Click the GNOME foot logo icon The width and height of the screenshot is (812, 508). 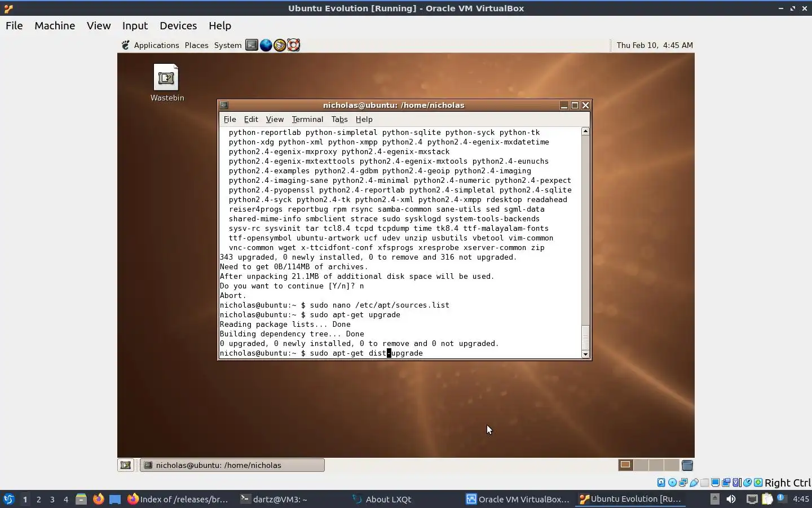126,45
